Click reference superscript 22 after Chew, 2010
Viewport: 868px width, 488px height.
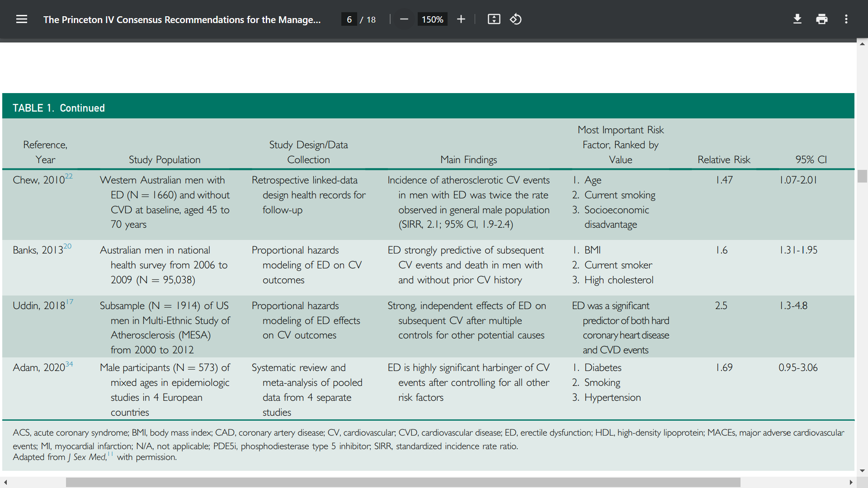(x=69, y=176)
